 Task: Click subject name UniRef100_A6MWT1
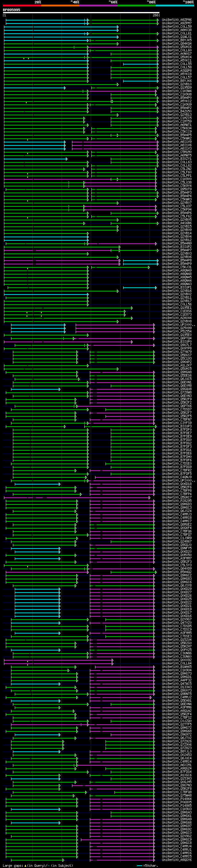[x=177, y=125]
